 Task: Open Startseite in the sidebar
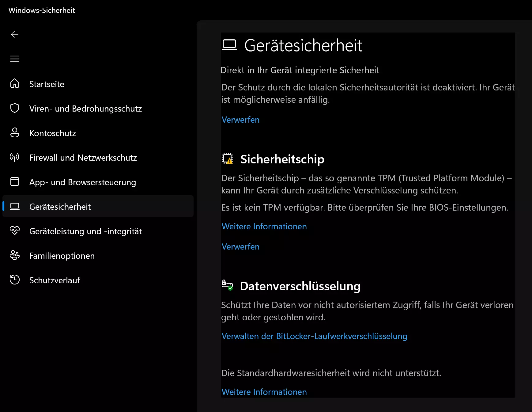pos(98,84)
